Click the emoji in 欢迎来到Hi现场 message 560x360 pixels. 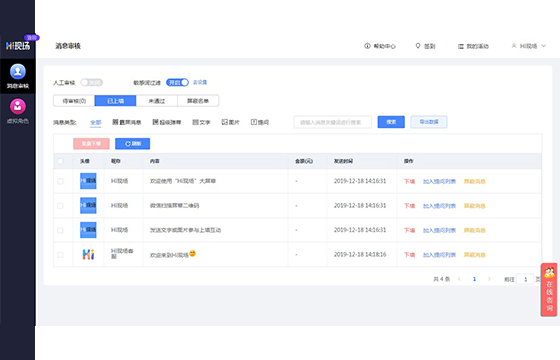[192, 253]
